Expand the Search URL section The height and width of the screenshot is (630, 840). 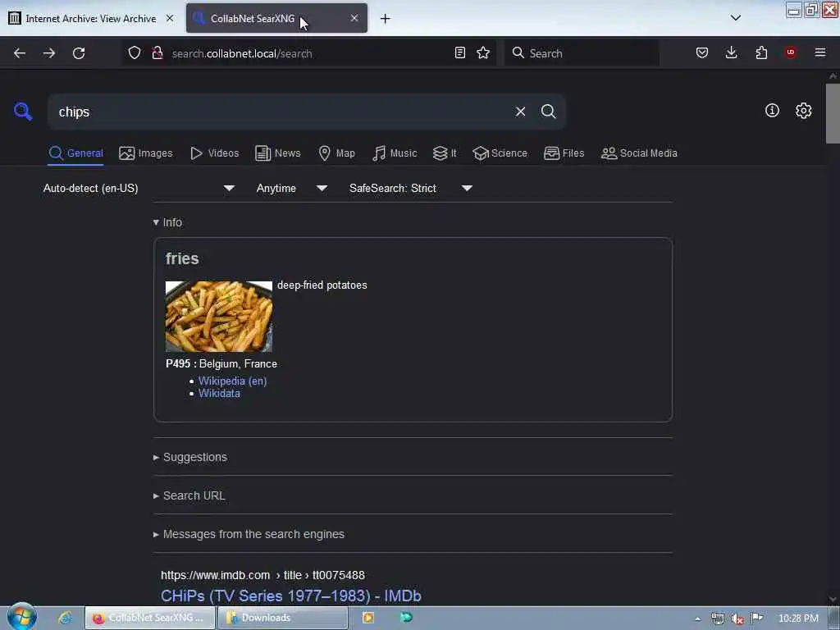click(x=189, y=495)
